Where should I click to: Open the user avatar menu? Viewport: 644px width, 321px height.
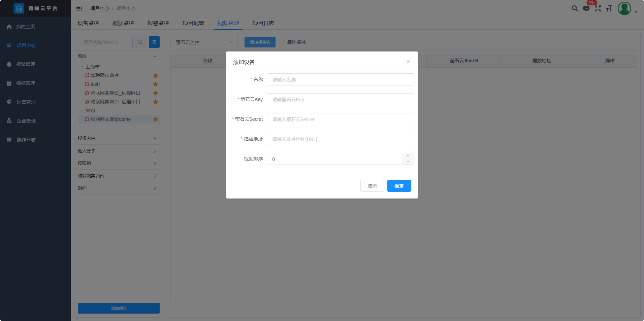pyautogui.click(x=624, y=8)
